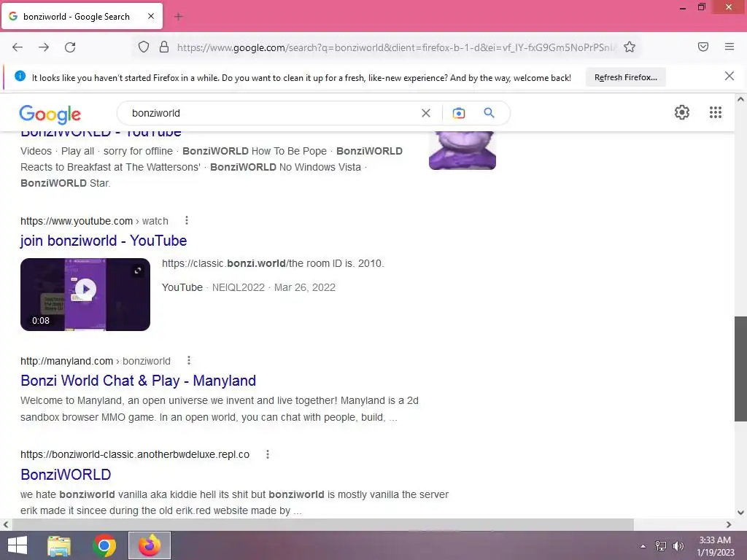Dismiss the Firefox refresh notification bar
The image size is (747, 560).
(729, 76)
